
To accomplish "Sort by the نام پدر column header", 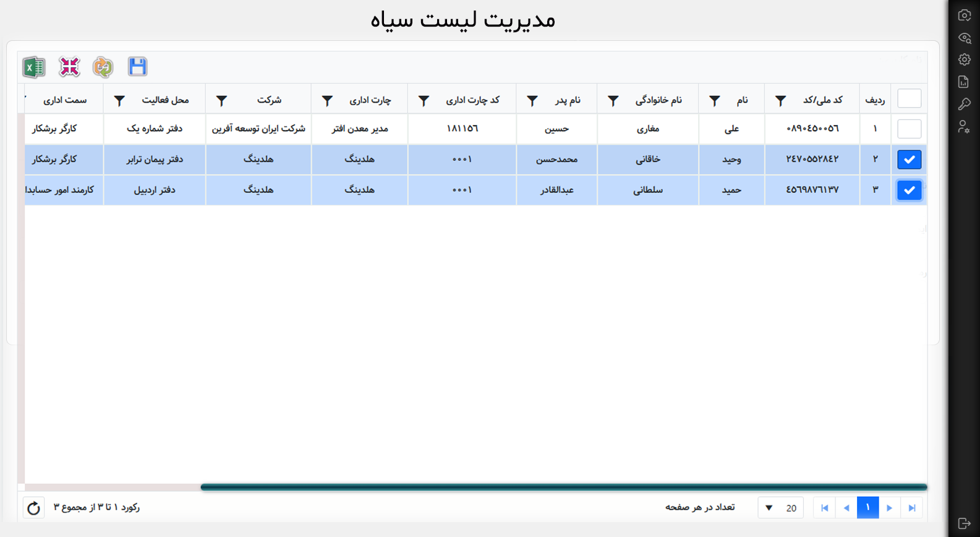I will [x=567, y=100].
